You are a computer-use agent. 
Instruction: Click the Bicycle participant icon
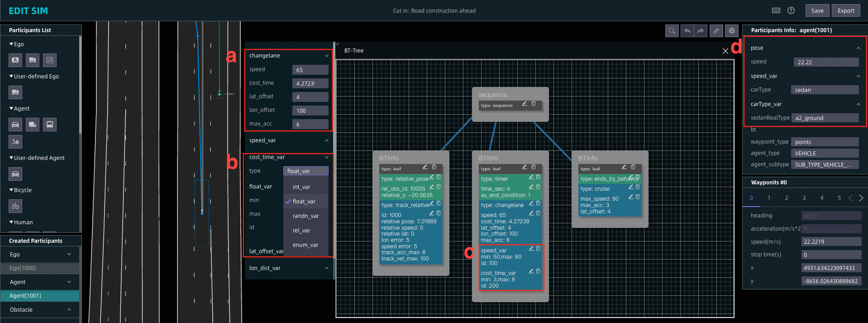15,206
